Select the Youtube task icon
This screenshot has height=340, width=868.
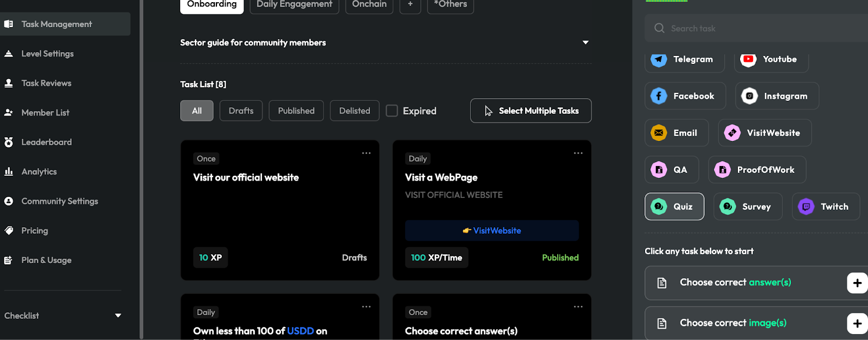[748, 59]
